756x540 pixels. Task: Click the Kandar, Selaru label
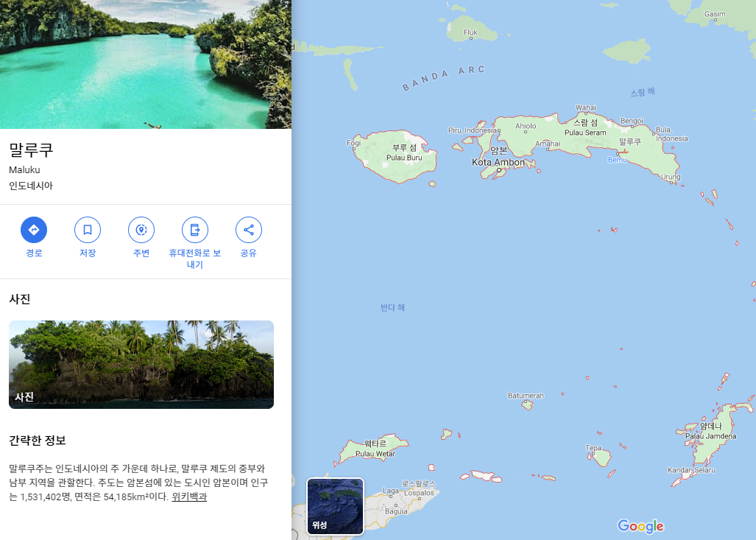[691, 470]
